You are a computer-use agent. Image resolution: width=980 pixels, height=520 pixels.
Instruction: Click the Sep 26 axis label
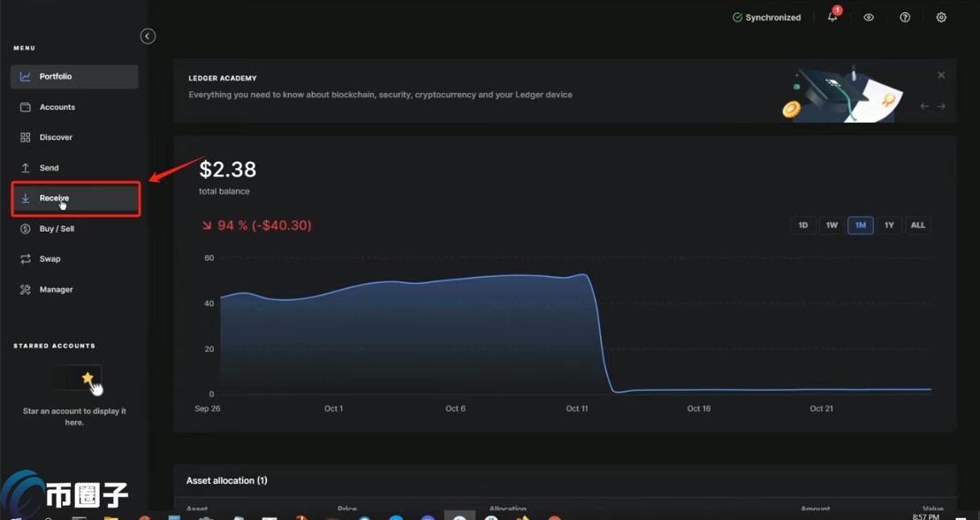point(207,409)
